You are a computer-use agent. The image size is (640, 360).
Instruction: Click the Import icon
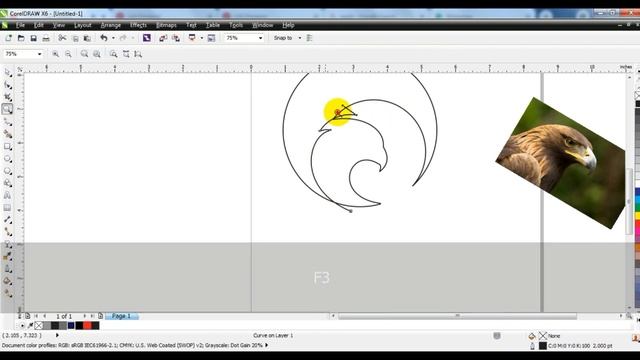click(x=163, y=38)
